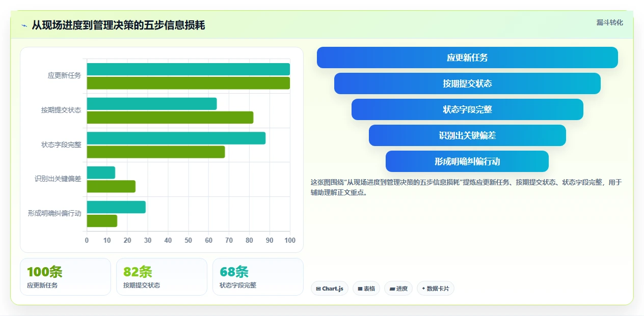Open the 68条 状态字段完整 stat card
Image resolution: width=644 pixels, height=316 pixels.
point(258,277)
